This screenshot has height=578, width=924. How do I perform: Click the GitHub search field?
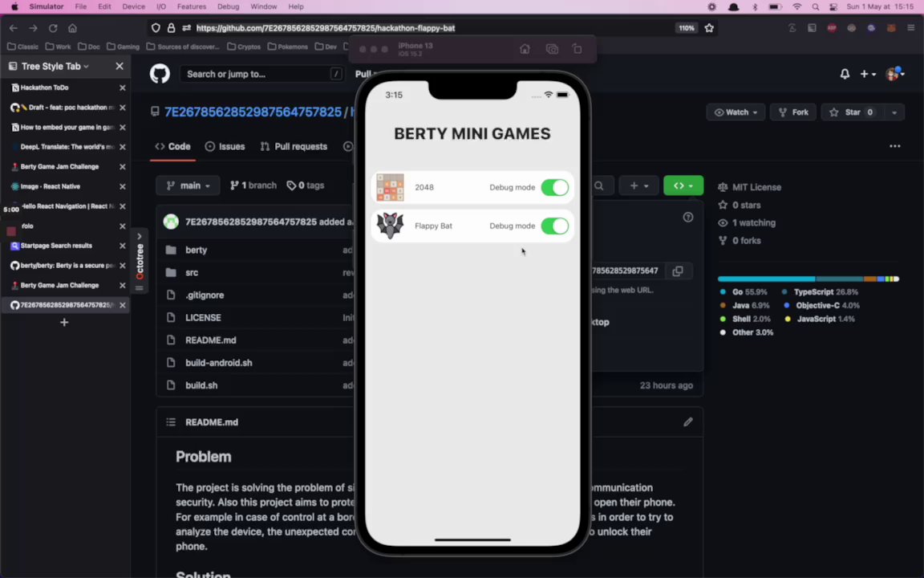[261, 74]
